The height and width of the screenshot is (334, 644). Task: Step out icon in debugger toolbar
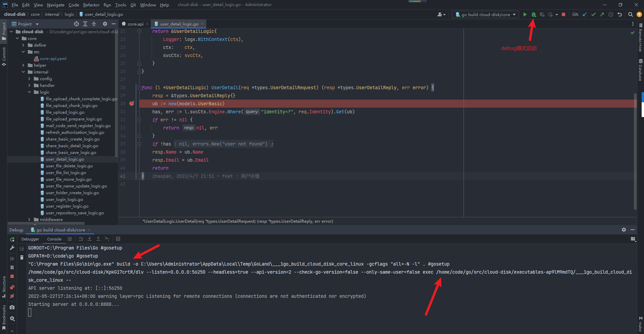(98, 239)
